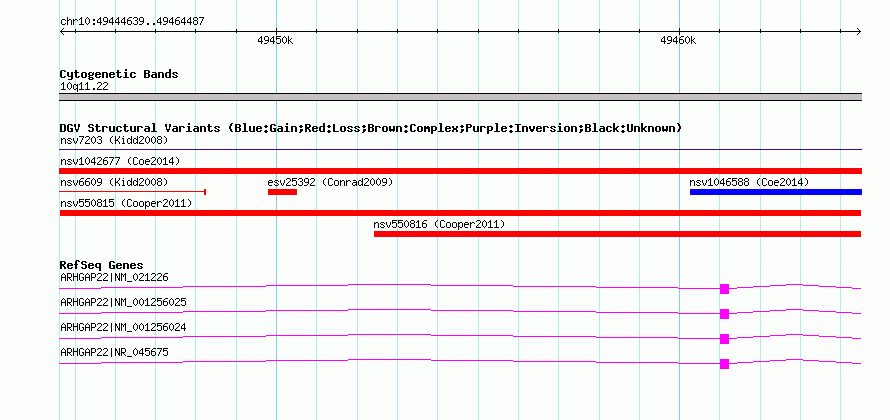Screen dimensions: 890x420
Task: Click the thin red nsv6609 variant line
Action: [132, 192]
